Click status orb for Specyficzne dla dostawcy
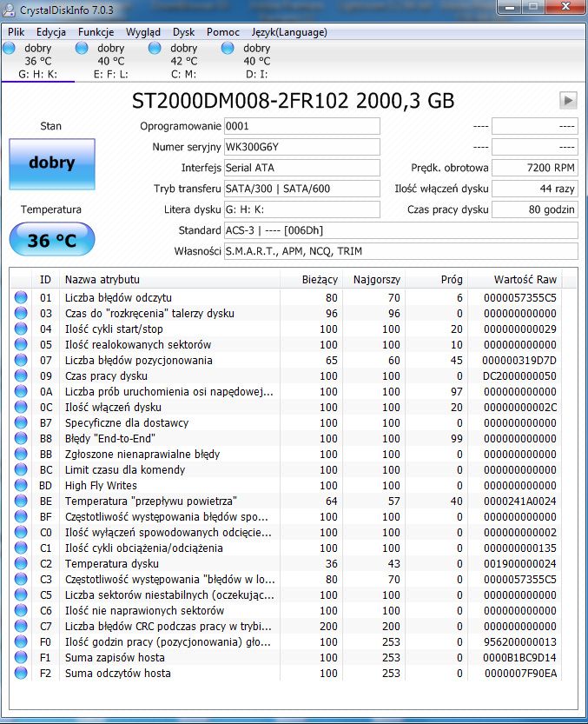Screen dimensions: 588x724 [x=21, y=422]
